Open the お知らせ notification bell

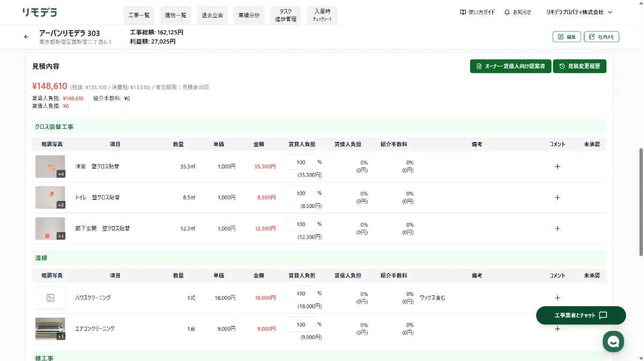[x=518, y=12]
